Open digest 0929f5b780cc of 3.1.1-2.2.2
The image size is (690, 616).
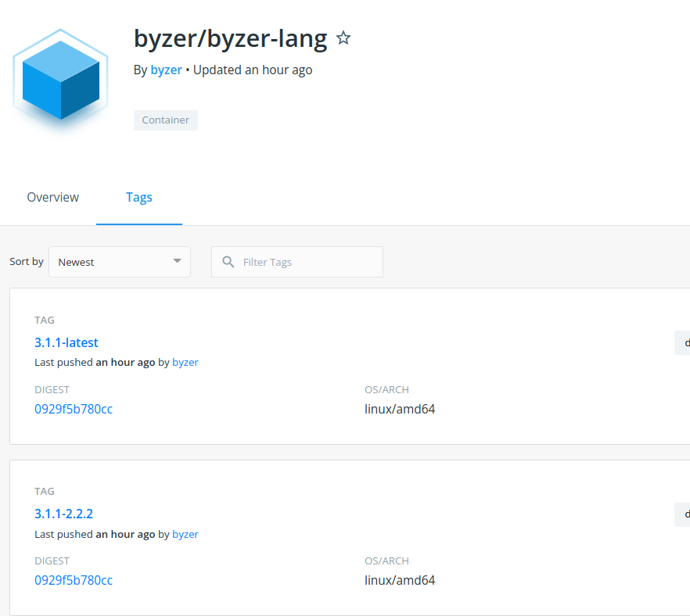pyautogui.click(x=74, y=580)
